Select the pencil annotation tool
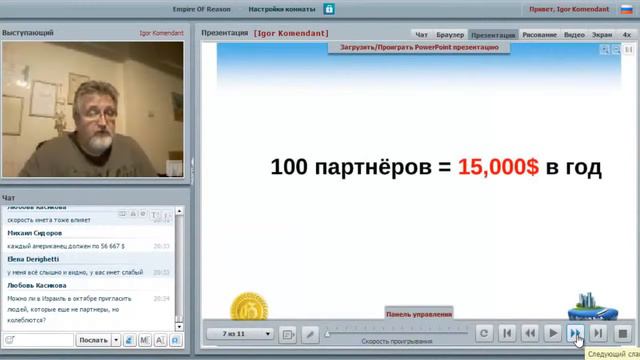Viewport: 640px width, 360px height. (310, 335)
